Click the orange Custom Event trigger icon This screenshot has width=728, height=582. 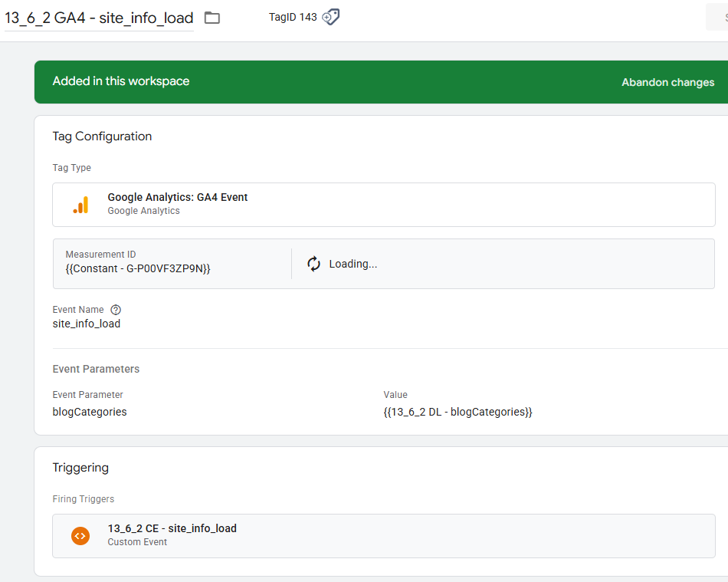pos(80,535)
